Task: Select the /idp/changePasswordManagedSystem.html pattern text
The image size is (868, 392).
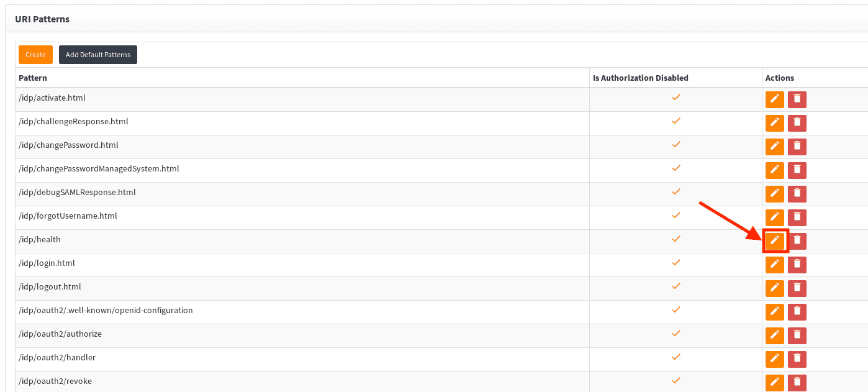Action: coord(99,168)
